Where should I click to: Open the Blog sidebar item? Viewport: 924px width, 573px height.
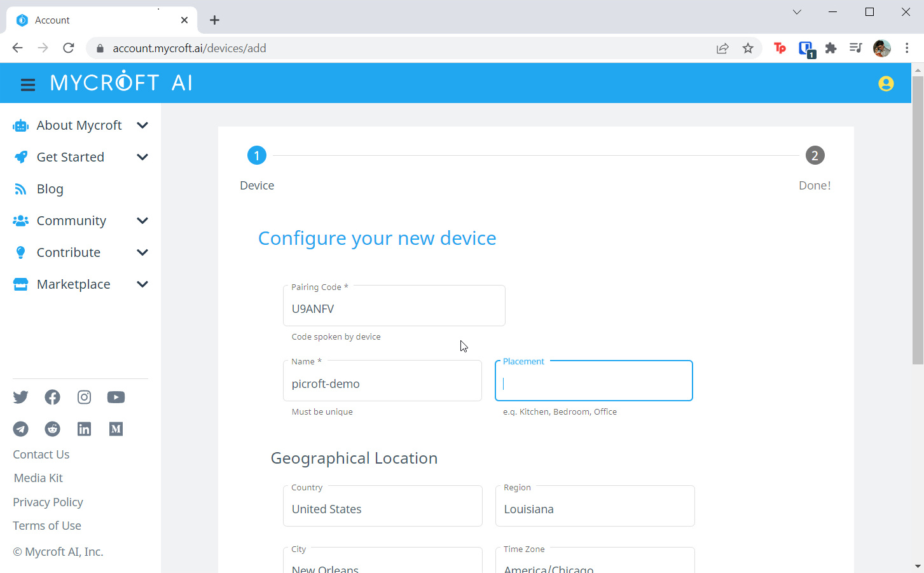50,189
